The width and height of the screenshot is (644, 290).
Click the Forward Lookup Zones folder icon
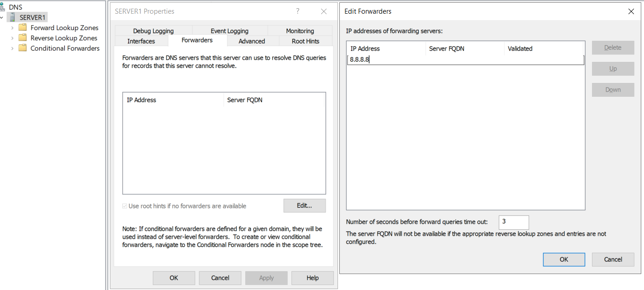click(x=22, y=28)
